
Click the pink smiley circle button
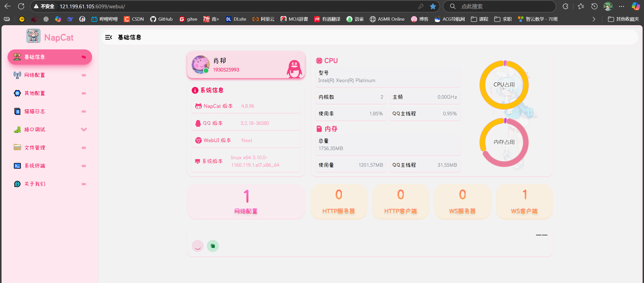pyautogui.click(x=197, y=246)
